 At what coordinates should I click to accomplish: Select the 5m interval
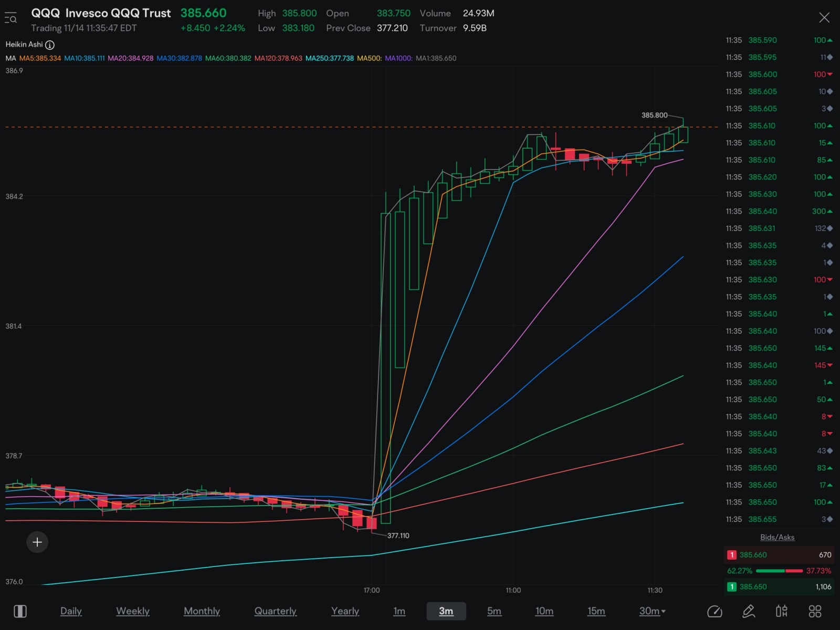pyautogui.click(x=494, y=611)
